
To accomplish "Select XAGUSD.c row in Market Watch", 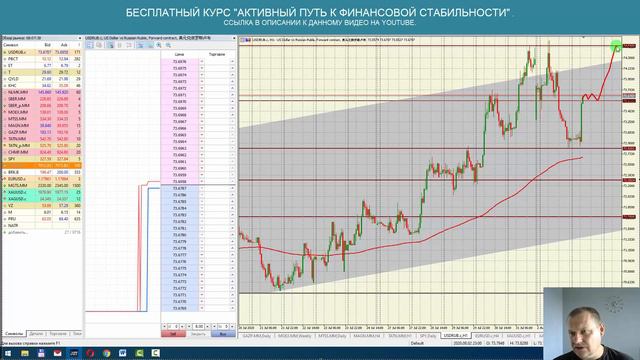I will (42, 199).
